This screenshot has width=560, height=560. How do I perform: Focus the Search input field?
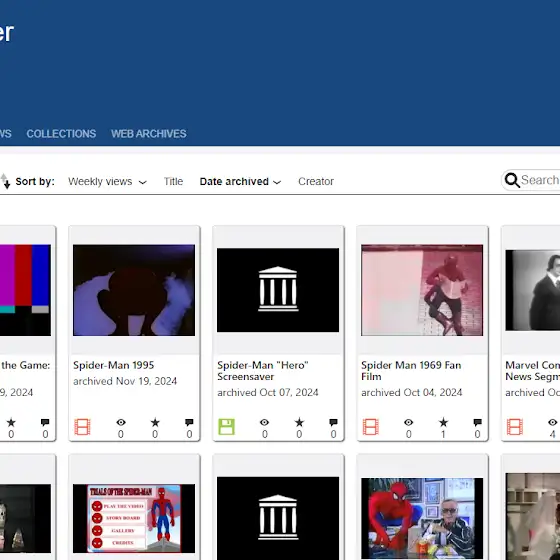tap(540, 180)
